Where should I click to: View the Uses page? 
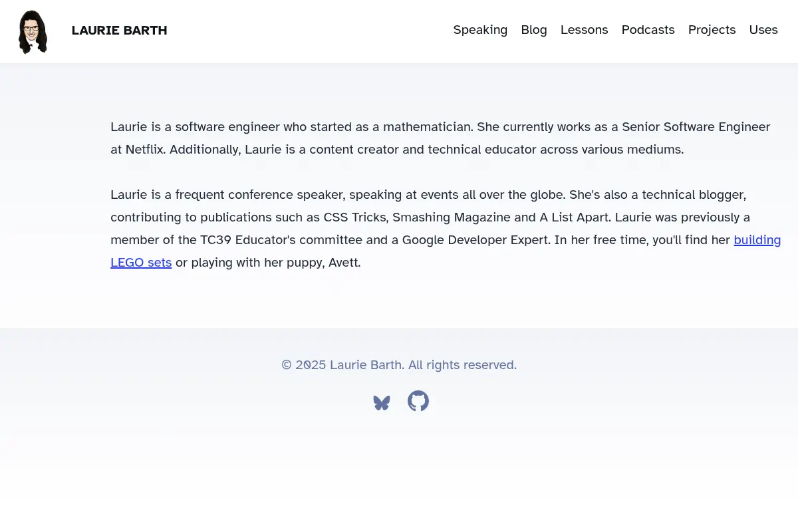pyautogui.click(x=763, y=30)
